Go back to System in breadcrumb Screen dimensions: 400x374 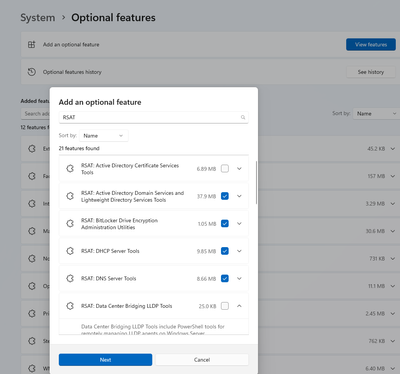tap(38, 18)
